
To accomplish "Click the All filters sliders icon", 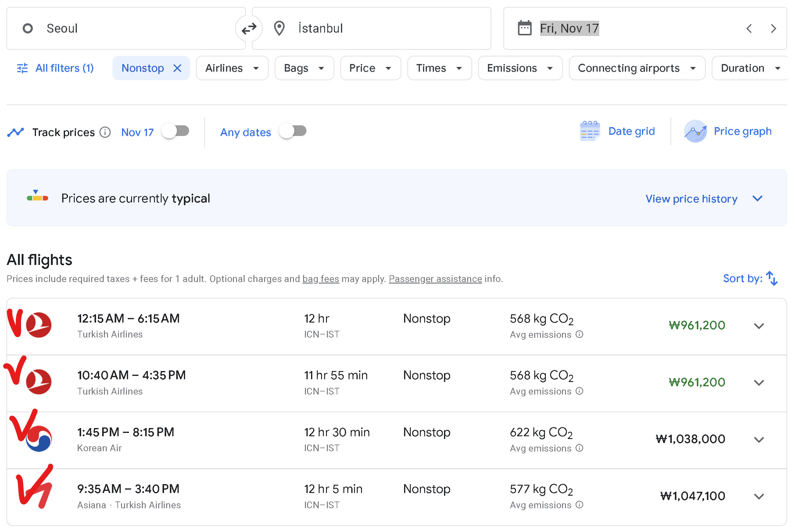I will pos(22,68).
